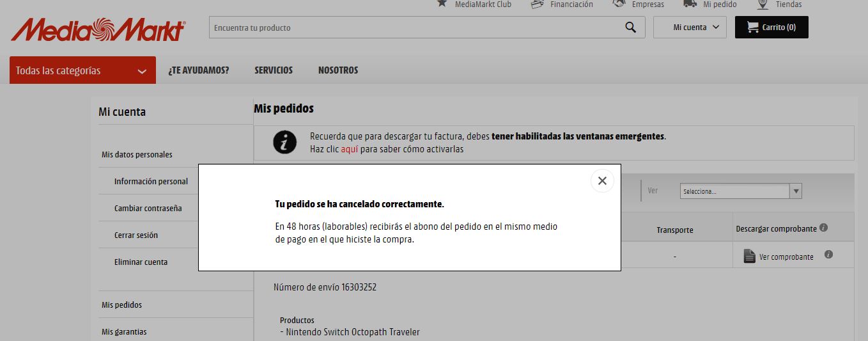
Task: Click the Ver comprobante link
Action: (786, 257)
